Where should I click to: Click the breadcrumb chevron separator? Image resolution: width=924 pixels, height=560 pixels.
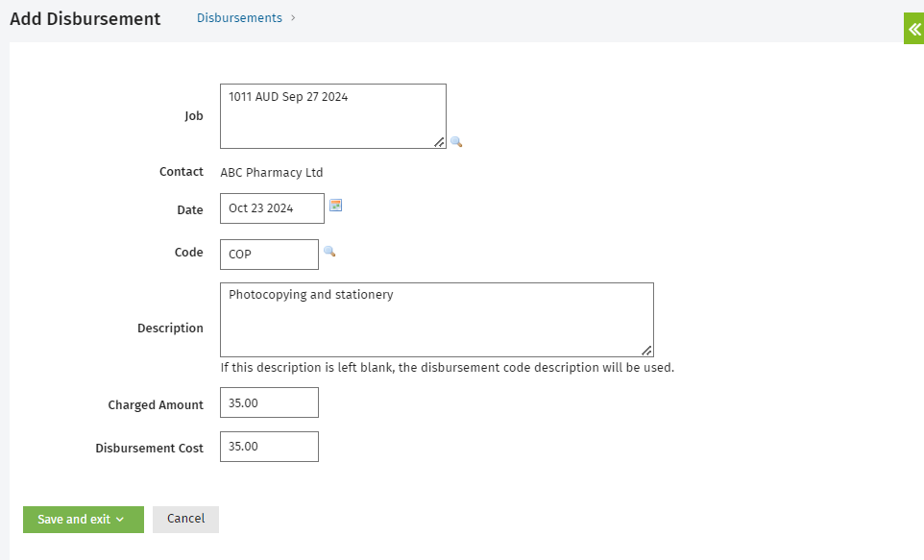(x=293, y=17)
